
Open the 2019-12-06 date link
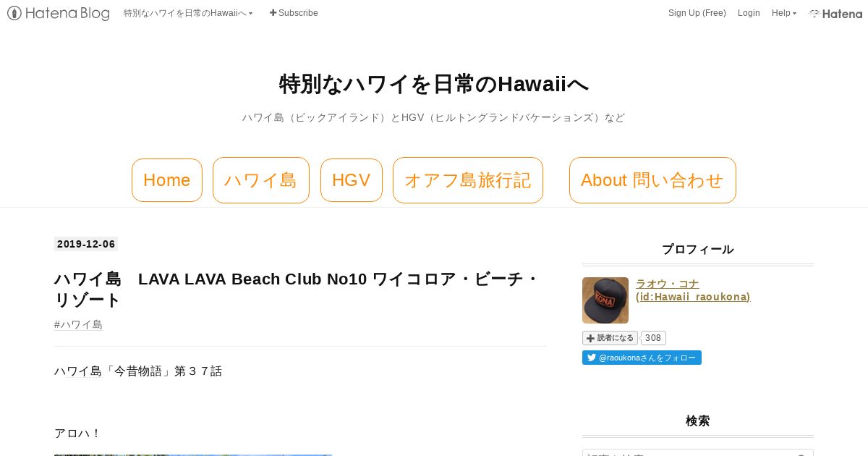tap(86, 244)
